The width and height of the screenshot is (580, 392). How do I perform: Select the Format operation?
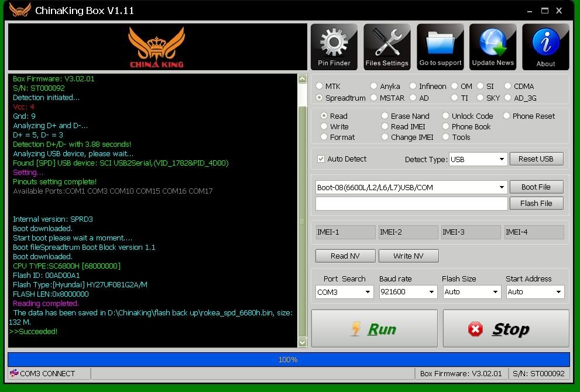click(324, 137)
